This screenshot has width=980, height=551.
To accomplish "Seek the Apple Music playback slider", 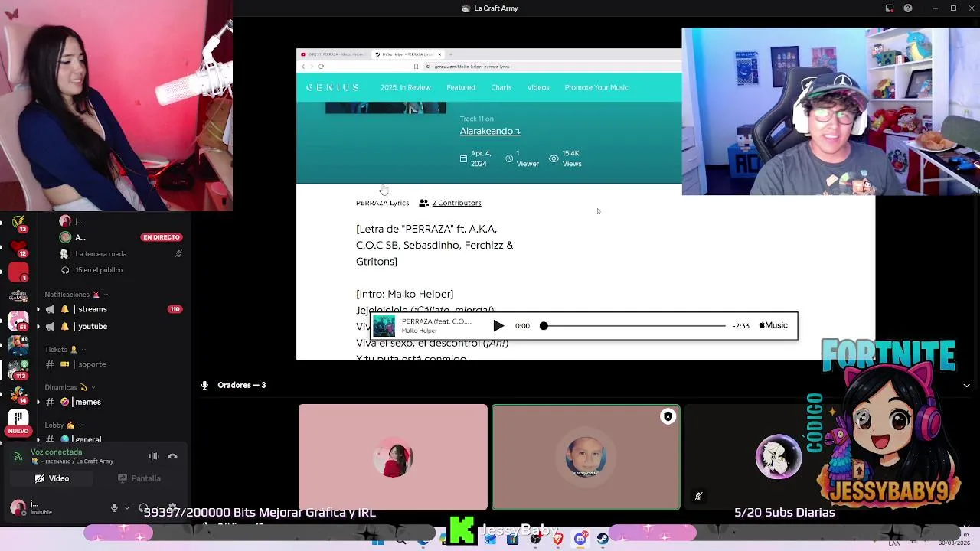I will [x=634, y=326].
